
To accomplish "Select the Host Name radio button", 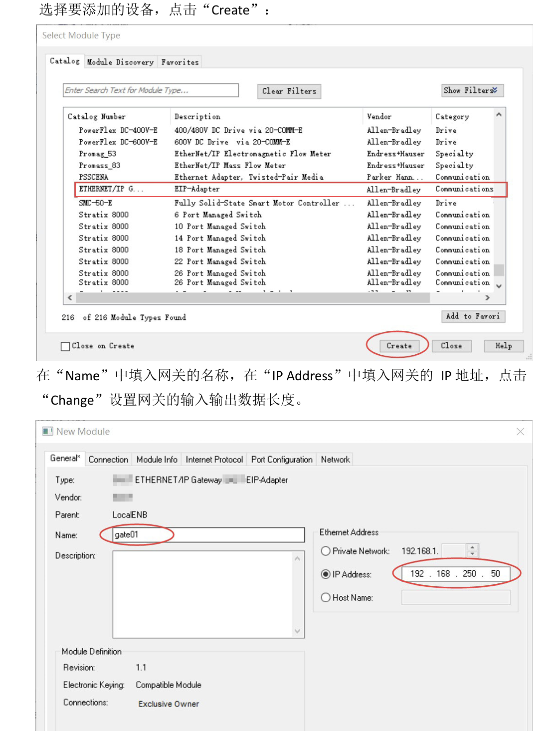I will pyautogui.click(x=326, y=597).
